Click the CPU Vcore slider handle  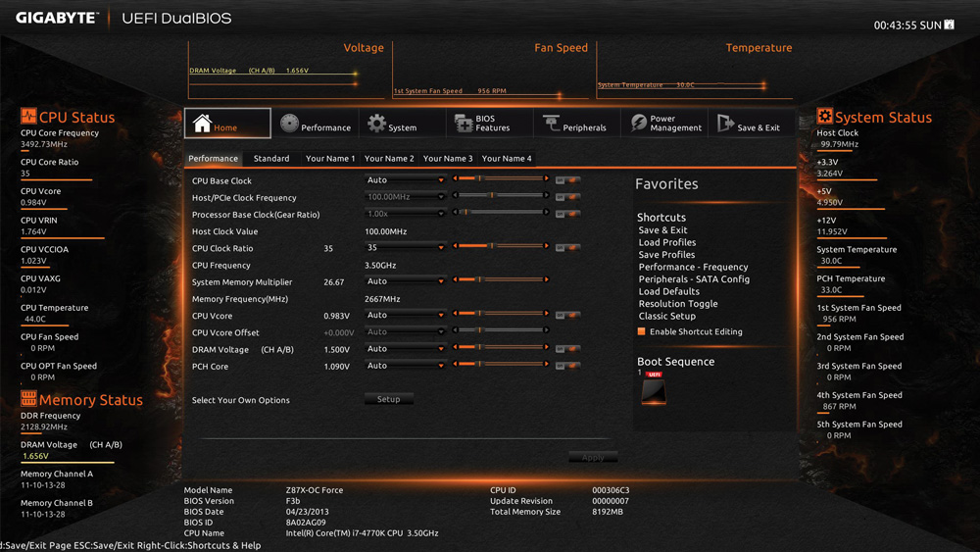(x=479, y=314)
